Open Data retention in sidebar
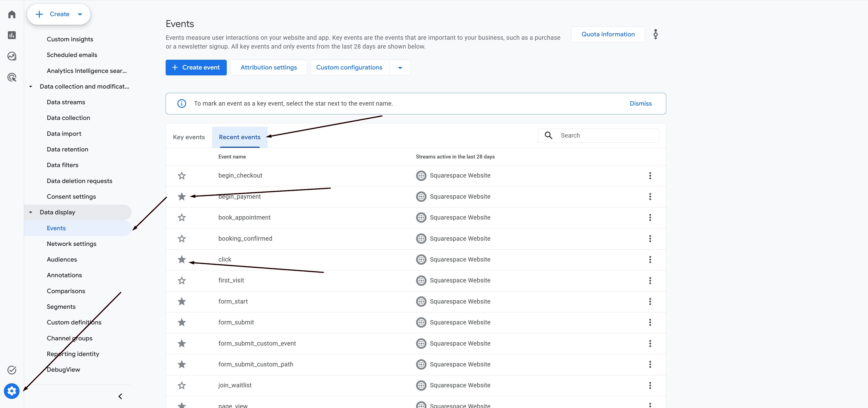Screen dimensions: 868x408 tap(67, 149)
